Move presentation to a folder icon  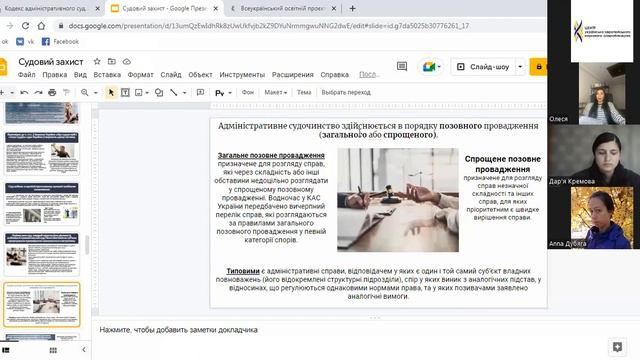[111, 62]
